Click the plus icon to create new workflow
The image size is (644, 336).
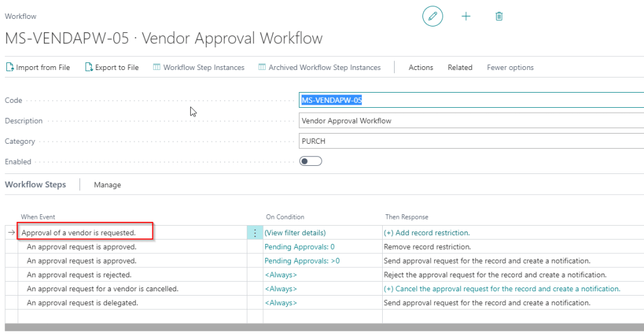466,16
